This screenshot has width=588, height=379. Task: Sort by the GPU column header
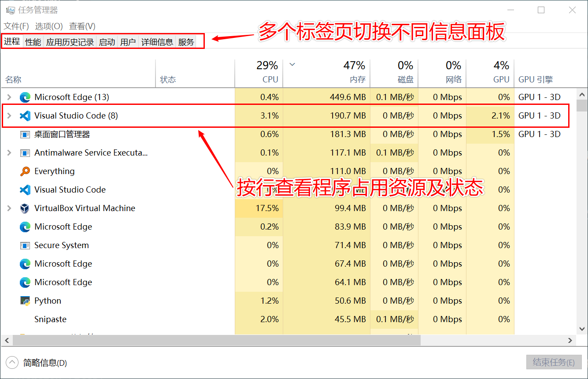point(490,73)
